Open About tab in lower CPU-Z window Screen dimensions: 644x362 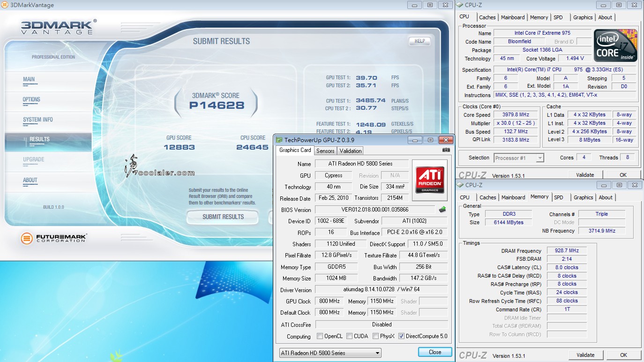click(606, 197)
